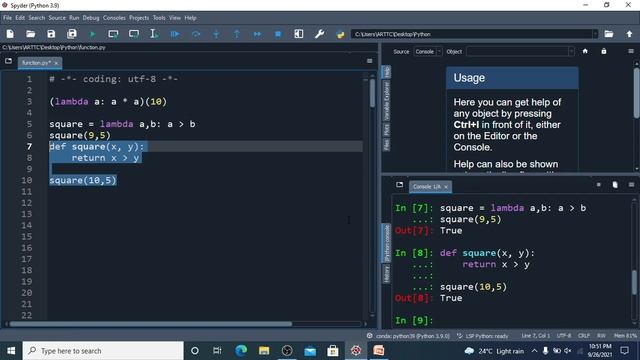Step out and return in debugger
640x360 pixels.
click(237, 34)
